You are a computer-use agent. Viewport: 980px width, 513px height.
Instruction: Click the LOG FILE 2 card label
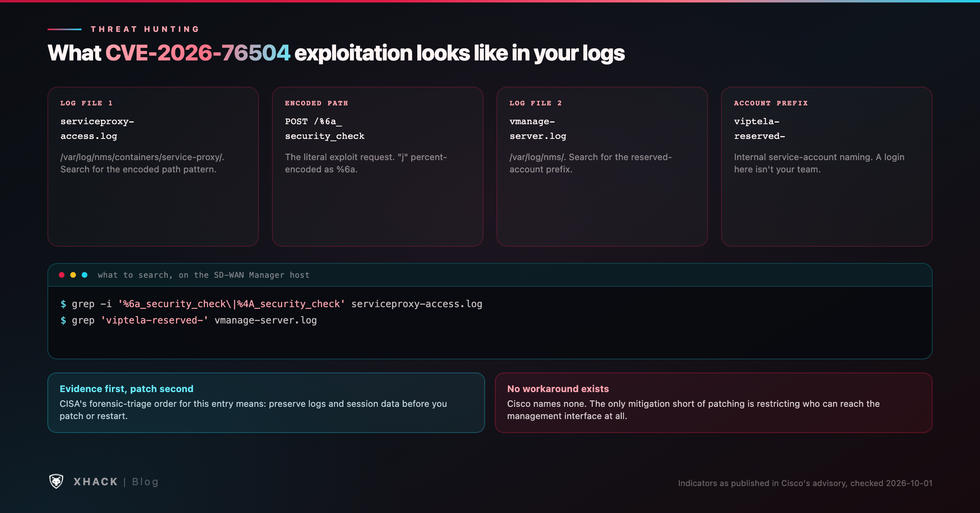[x=536, y=103]
